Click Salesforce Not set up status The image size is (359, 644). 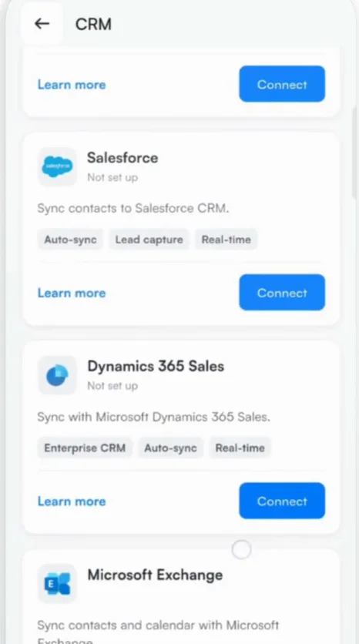tap(112, 177)
